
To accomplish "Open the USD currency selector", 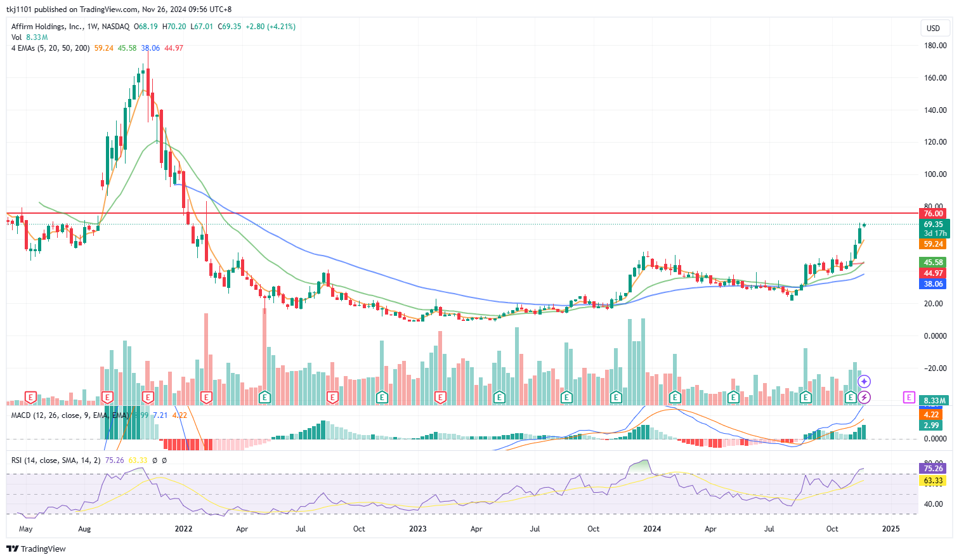I will tap(933, 28).
